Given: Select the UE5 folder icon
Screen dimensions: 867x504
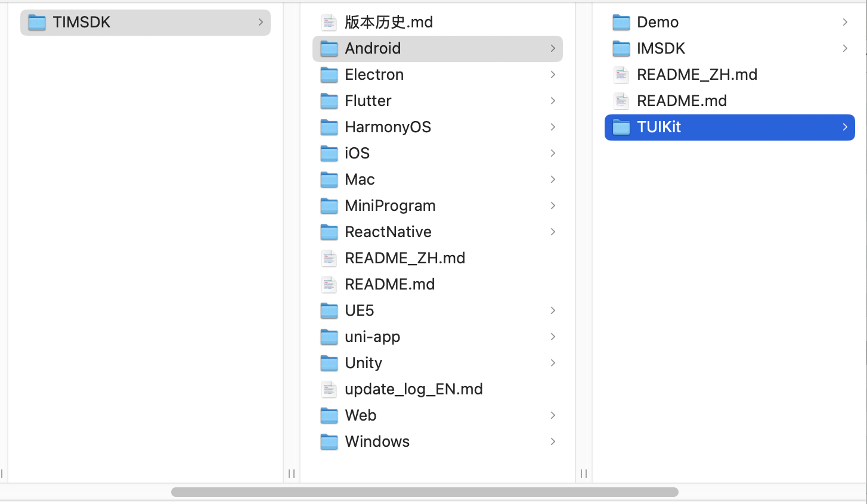Looking at the screenshot, I should 329,311.
